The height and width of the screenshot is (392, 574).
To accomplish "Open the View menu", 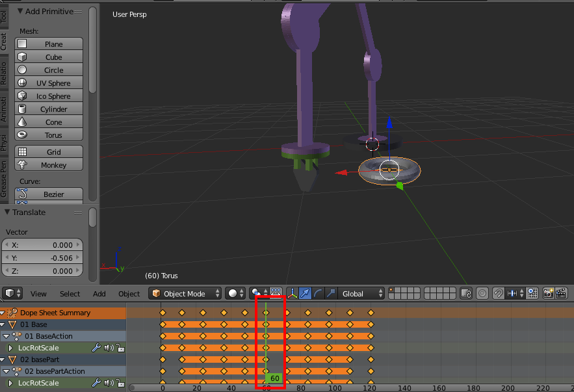I will click(38, 294).
